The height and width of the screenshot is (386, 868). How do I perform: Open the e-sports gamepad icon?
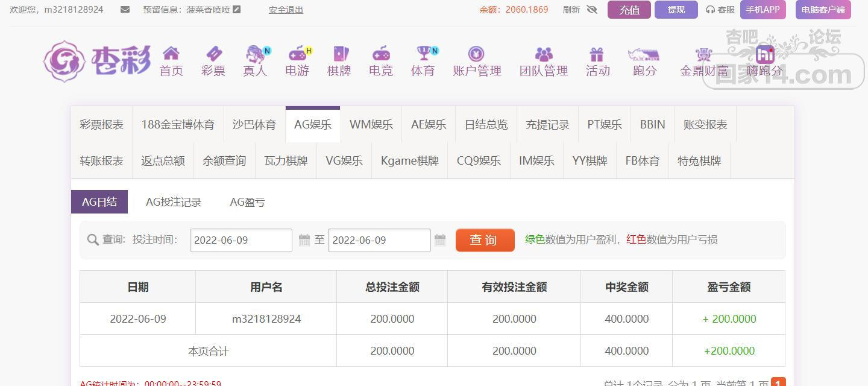pyautogui.click(x=380, y=54)
